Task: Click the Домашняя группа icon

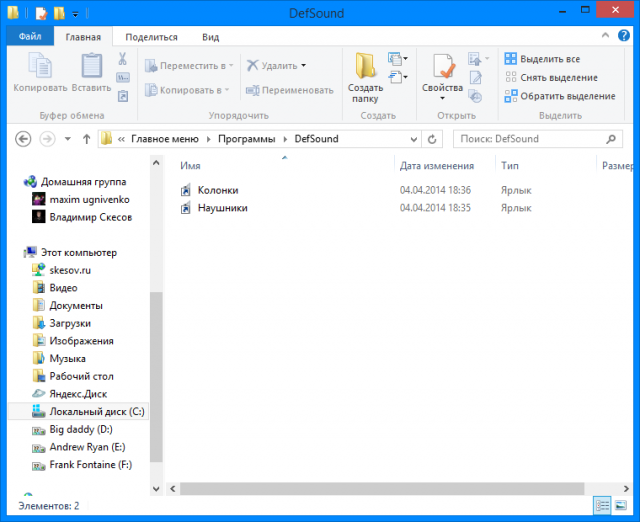Action: coord(30,181)
